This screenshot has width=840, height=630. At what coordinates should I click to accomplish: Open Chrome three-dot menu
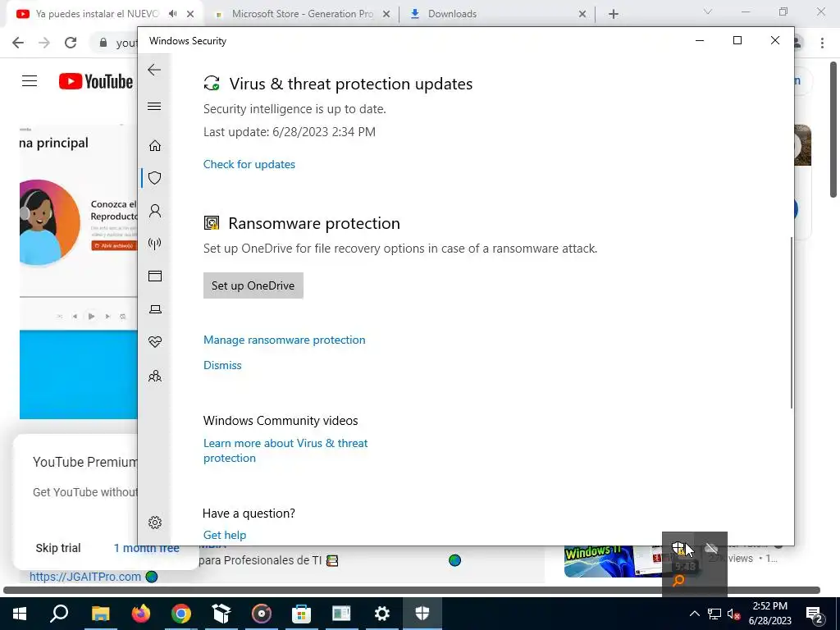tap(822, 43)
